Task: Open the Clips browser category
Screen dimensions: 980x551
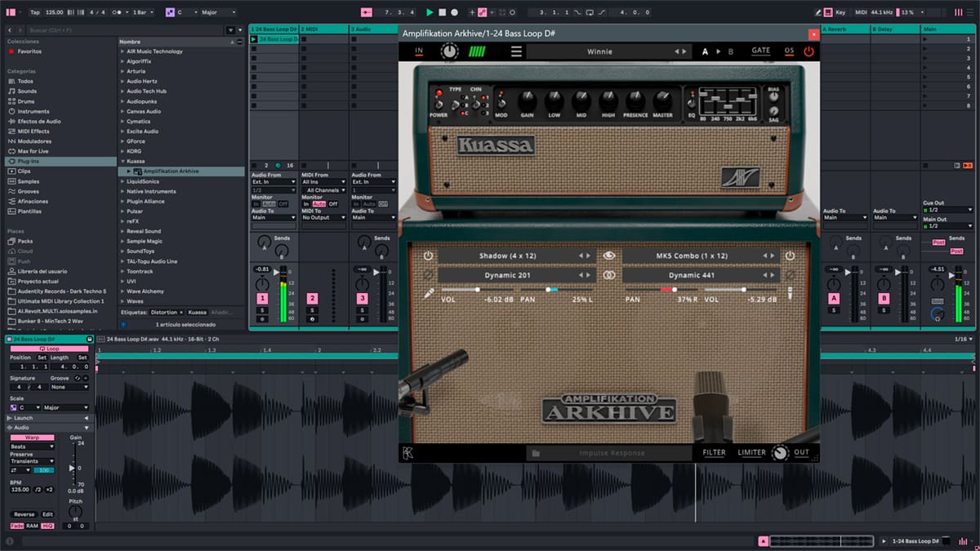Action: point(24,171)
